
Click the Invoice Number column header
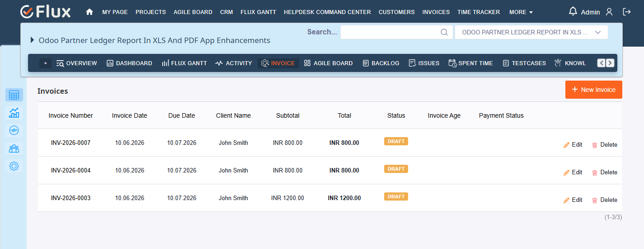pos(71,115)
